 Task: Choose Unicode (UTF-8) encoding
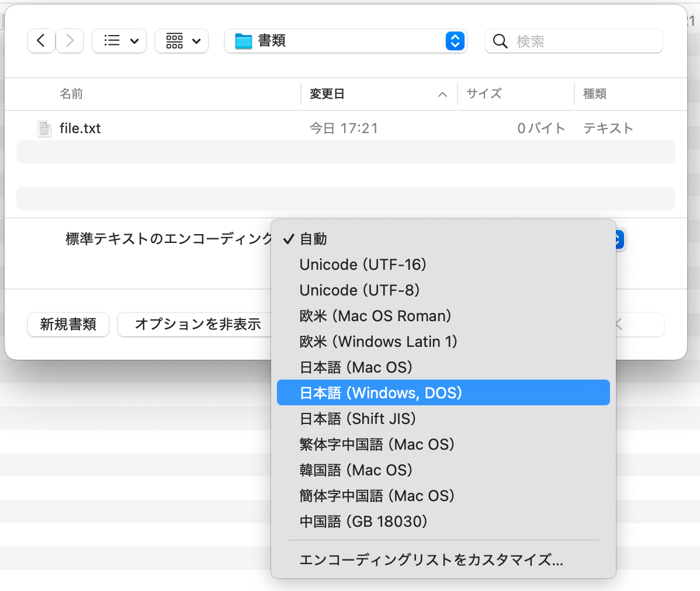(x=359, y=290)
